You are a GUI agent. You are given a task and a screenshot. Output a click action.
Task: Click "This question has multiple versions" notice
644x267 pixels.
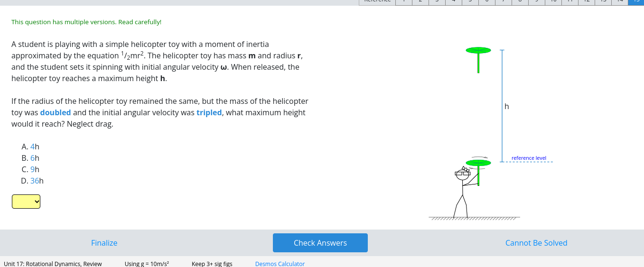[86, 22]
